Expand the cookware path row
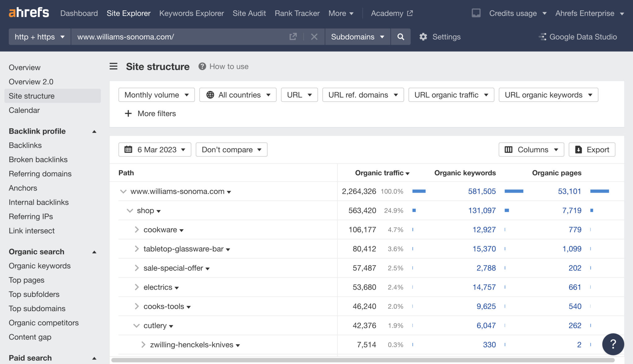Image resolution: width=633 pixels, height=364 pixels. 136,230
